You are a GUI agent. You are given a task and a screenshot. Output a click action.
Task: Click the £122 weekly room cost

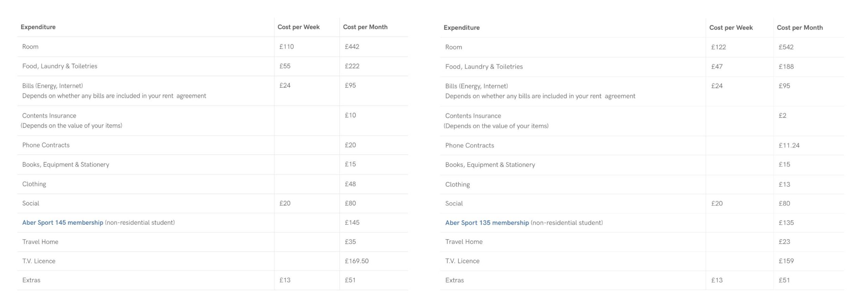click(718, 47)
